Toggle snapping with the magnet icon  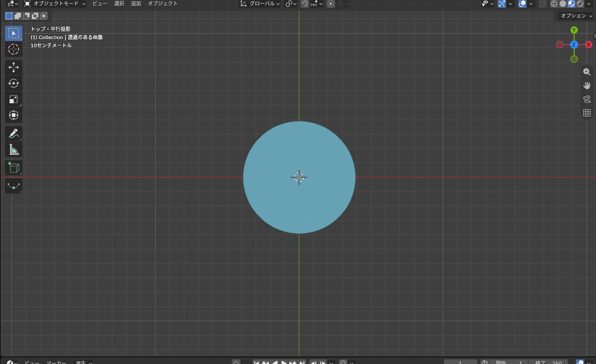coord(305,4)
